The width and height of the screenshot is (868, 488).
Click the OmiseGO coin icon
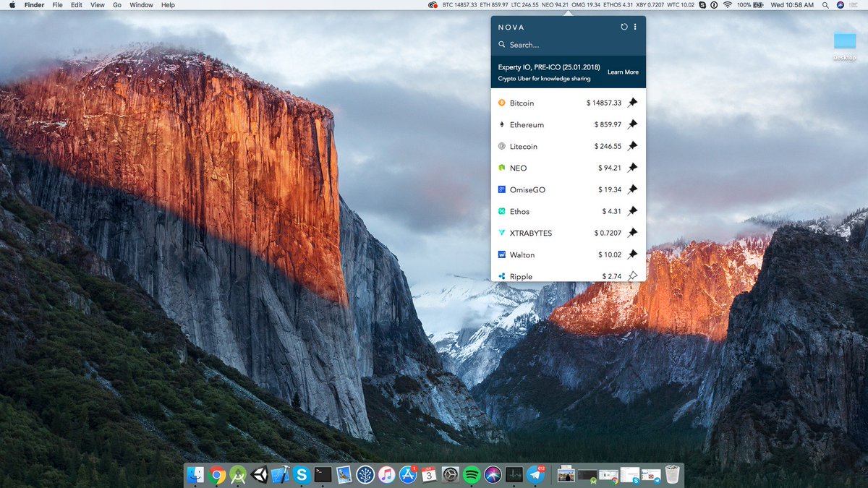pos(502,189)
